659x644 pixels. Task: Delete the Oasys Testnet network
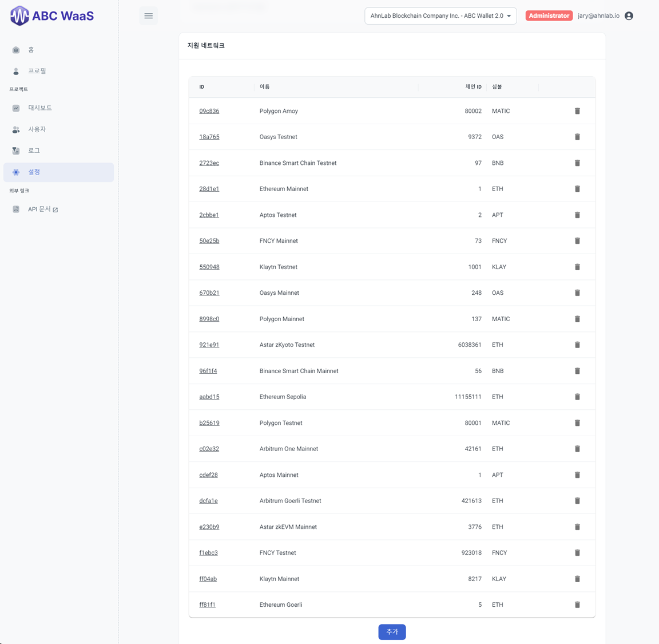577,137
